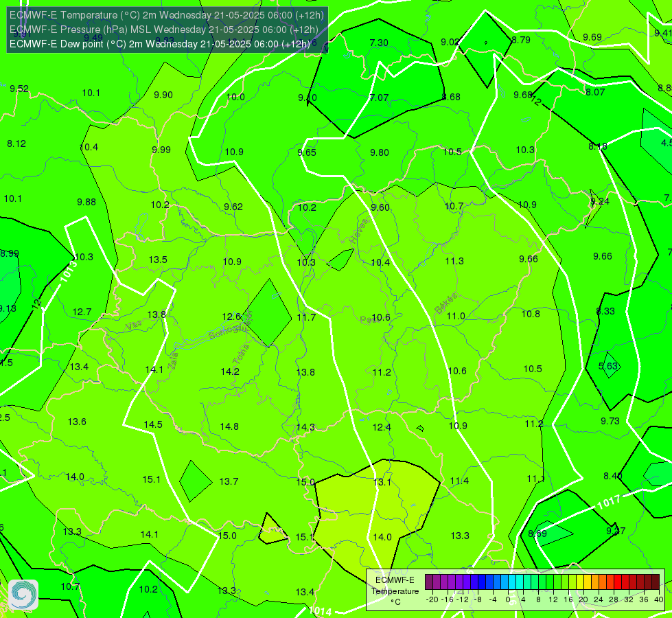
Task: Click the Békés county label
Action: tap(445, 304)
